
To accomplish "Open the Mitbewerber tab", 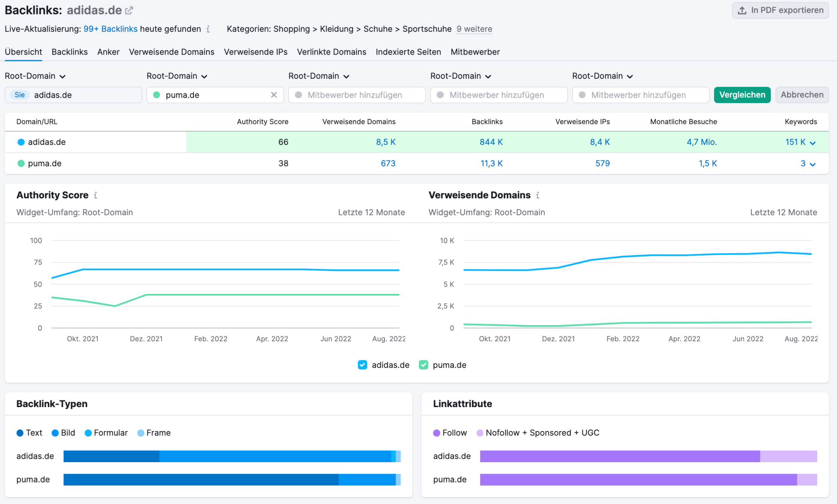I will pyautogui.click(x=475, y=52).
